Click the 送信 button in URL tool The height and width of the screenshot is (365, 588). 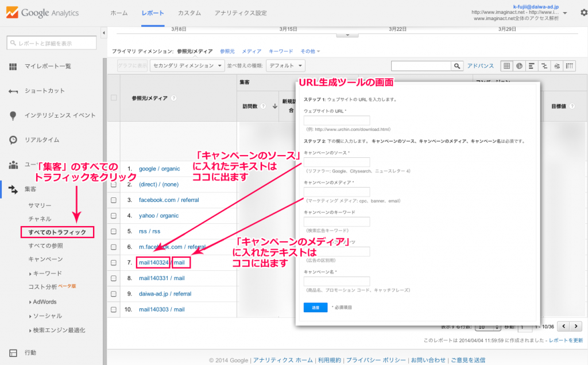pos(315,308)
